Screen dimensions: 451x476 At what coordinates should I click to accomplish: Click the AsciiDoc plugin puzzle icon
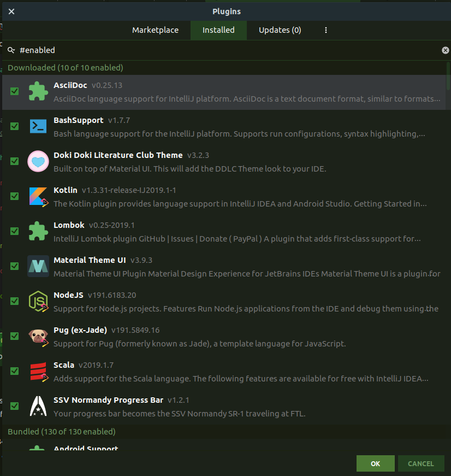point(38,91)
